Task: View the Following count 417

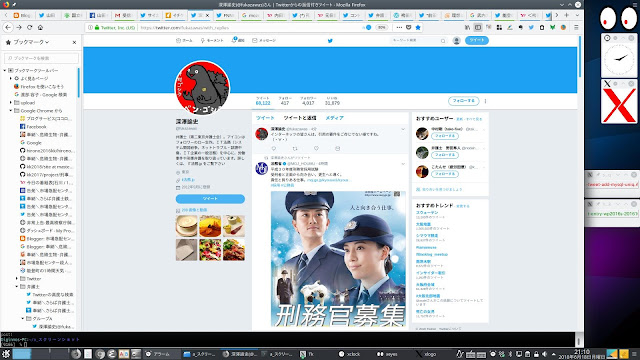Action: [285, 101]
